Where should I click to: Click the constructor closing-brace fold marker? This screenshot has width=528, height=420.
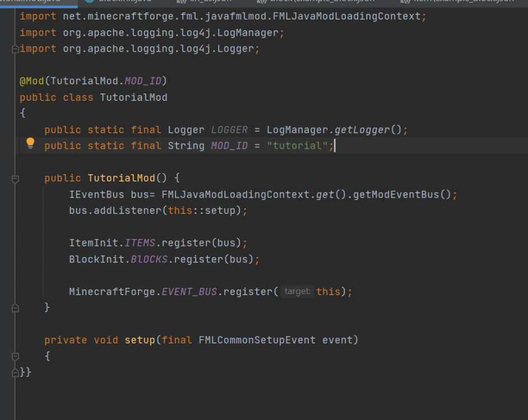(x=15, y=308)
